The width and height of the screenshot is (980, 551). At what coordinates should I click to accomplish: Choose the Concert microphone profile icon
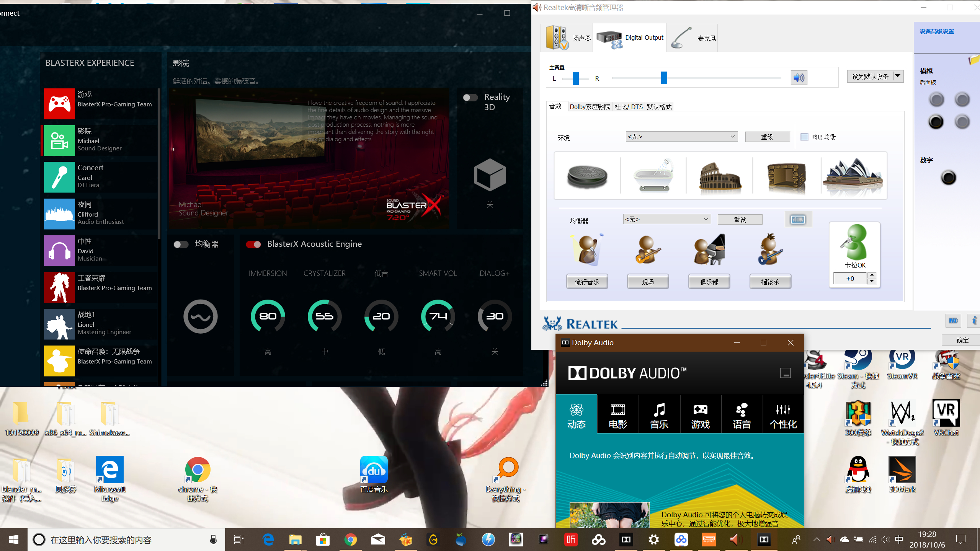[59, 177]
